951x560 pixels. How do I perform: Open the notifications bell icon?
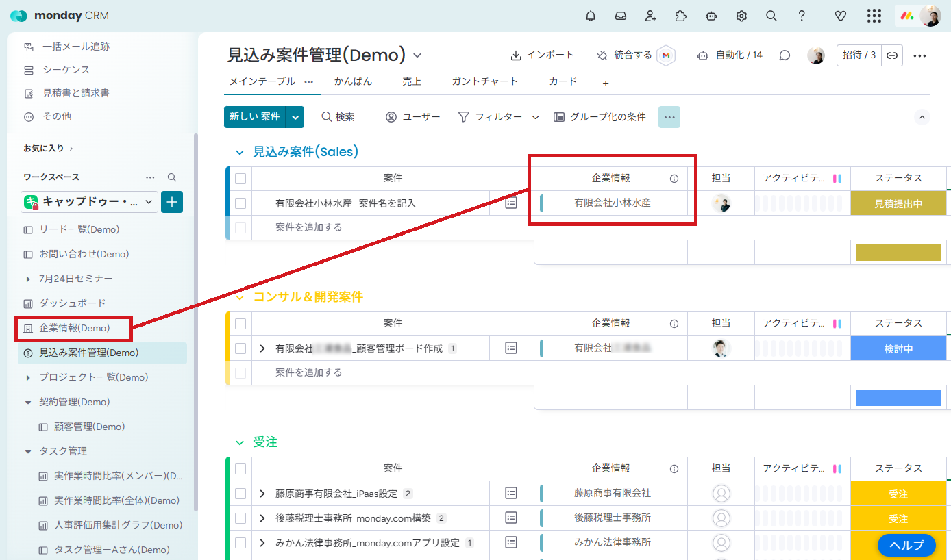[x=591, y=16]
